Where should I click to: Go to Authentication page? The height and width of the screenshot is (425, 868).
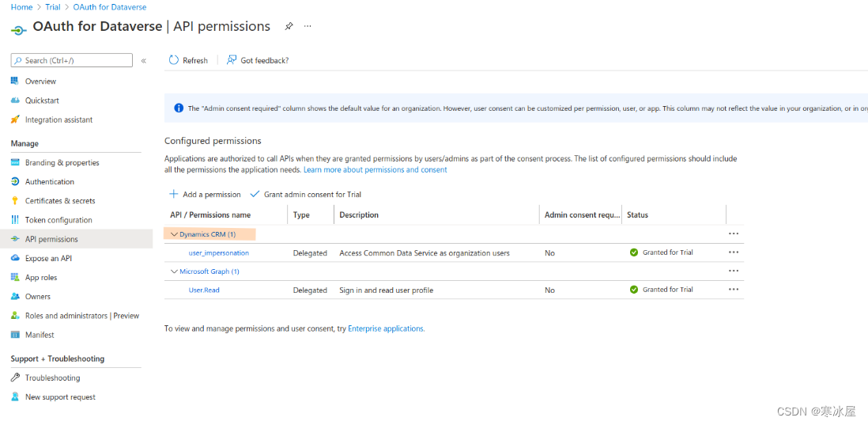(x=49, y=182)
